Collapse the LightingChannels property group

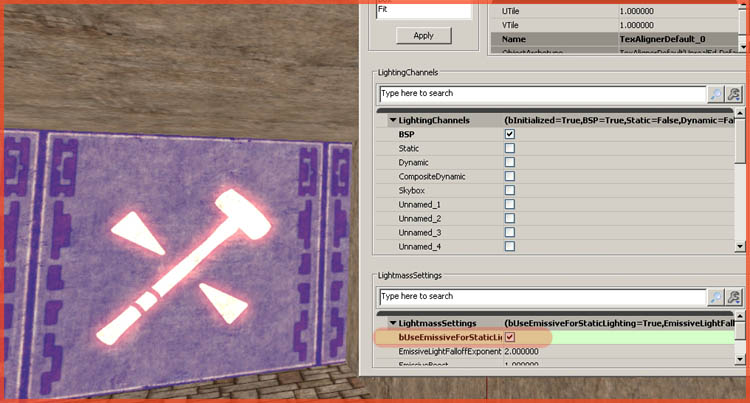[393, 120]
